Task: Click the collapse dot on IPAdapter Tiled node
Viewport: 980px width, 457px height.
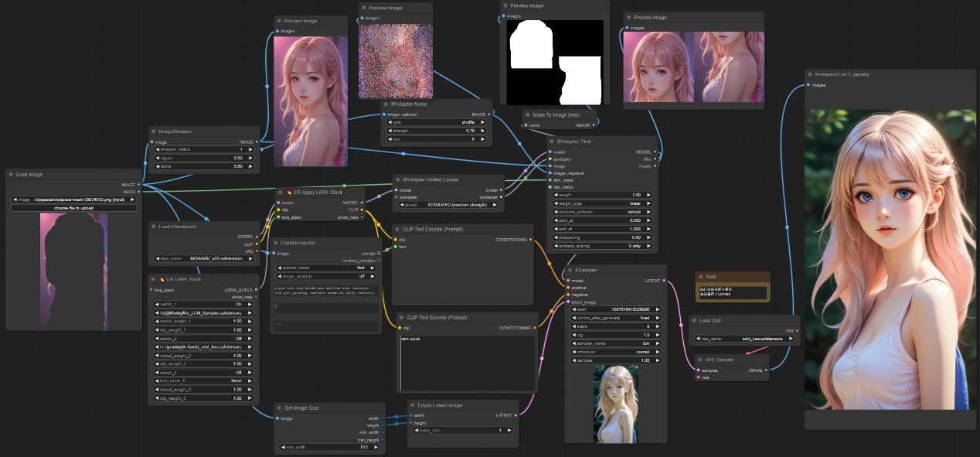Action: pos(551,142)
